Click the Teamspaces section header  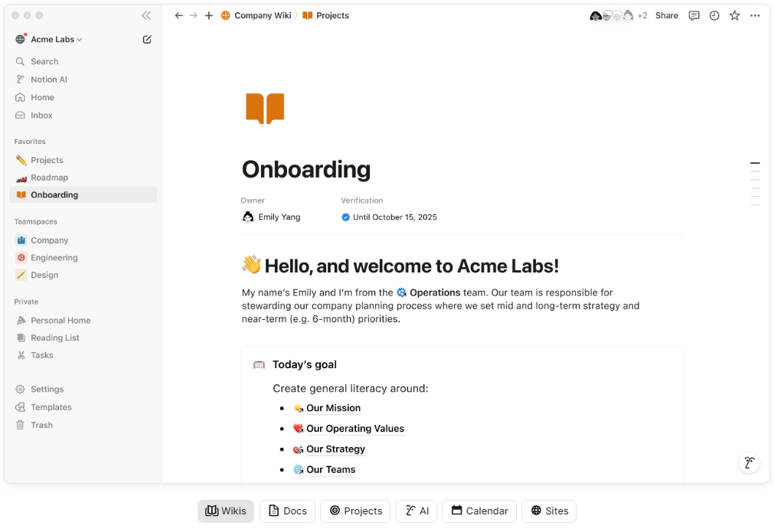tap(35, 221)
